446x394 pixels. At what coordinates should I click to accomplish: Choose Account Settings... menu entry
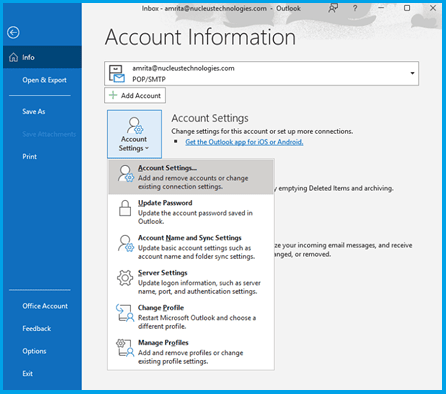(x=191, y=177)
